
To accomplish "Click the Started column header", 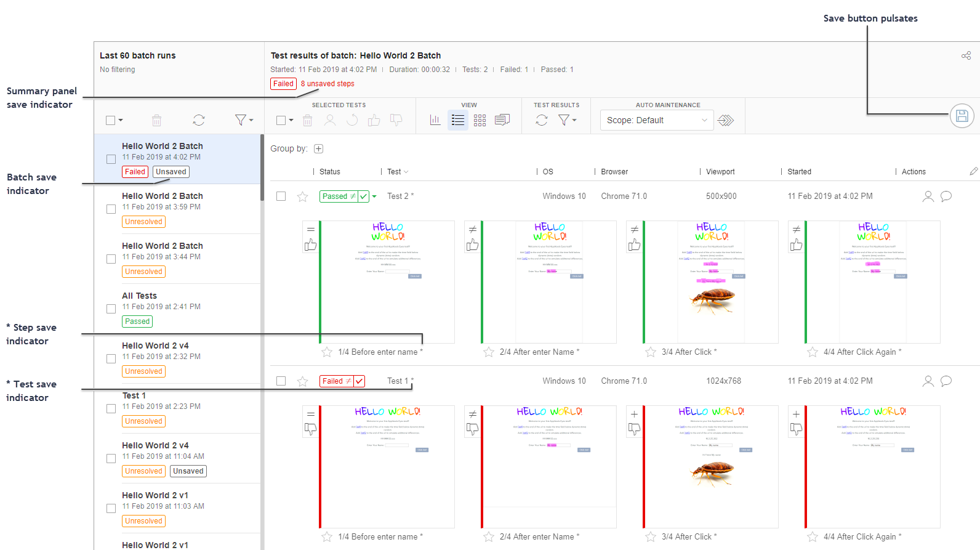I will click(799, 172).
